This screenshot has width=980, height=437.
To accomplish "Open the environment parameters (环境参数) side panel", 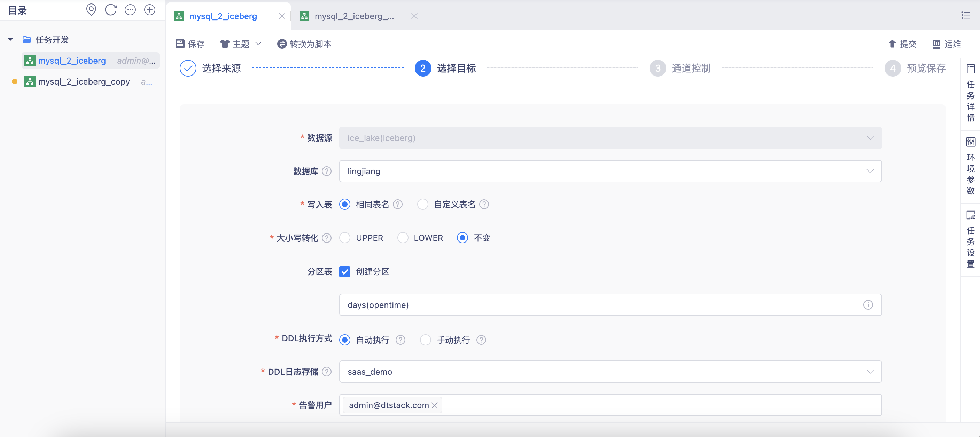I will (x=971, y=166).
